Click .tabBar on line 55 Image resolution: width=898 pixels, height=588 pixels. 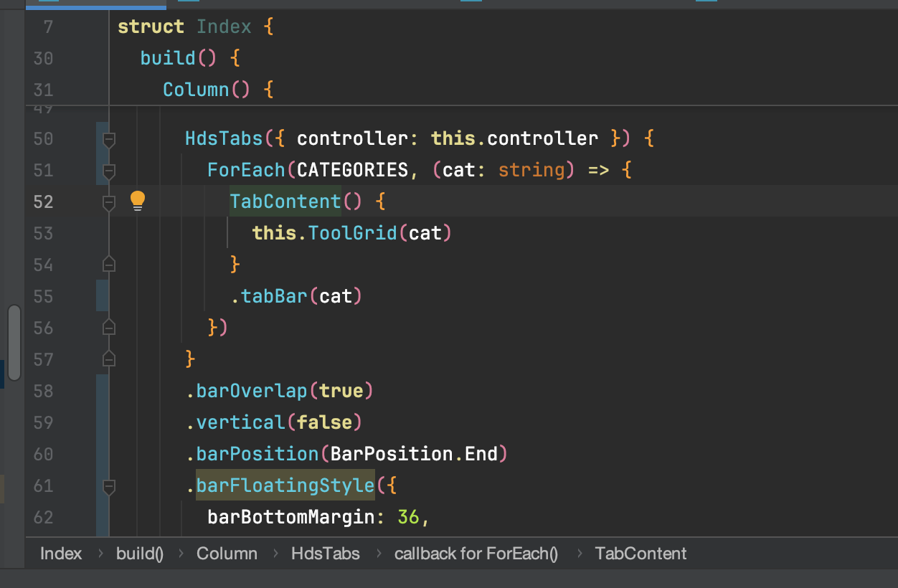pos(269,296)
